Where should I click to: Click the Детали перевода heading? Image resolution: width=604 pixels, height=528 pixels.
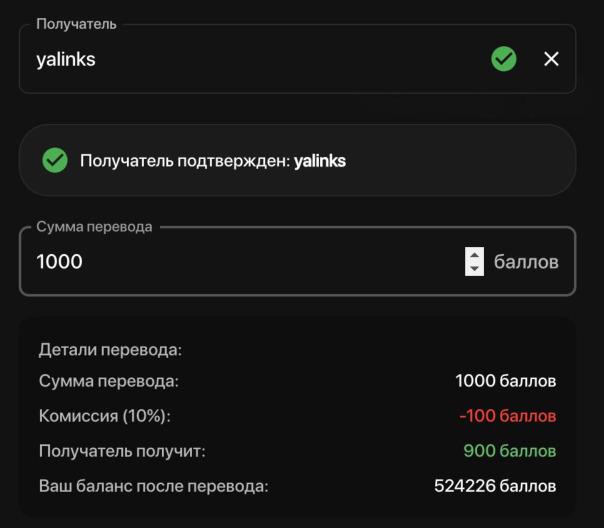click(x=110, y=350)
